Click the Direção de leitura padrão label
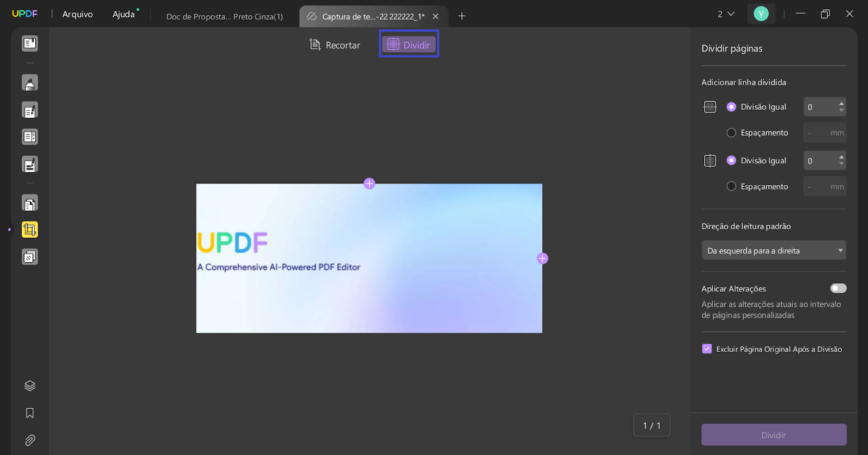 pyautogui.click(x=746, y=226)
